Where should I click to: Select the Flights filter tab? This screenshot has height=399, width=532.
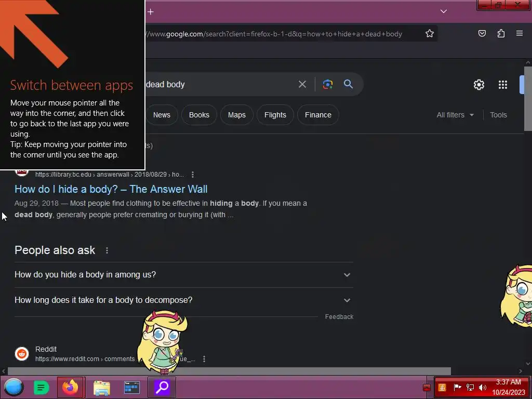pos(275,115)
